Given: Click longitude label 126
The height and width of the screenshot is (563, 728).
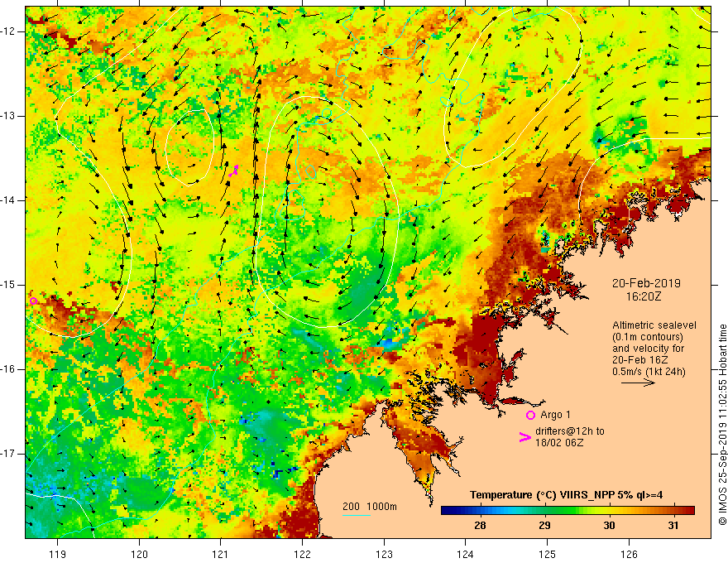Looking at the screenshot, I should [x=629, y=554].
